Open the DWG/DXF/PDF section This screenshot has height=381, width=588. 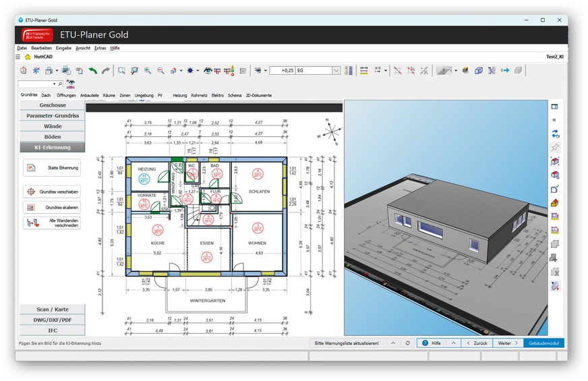tap(53, 320)
